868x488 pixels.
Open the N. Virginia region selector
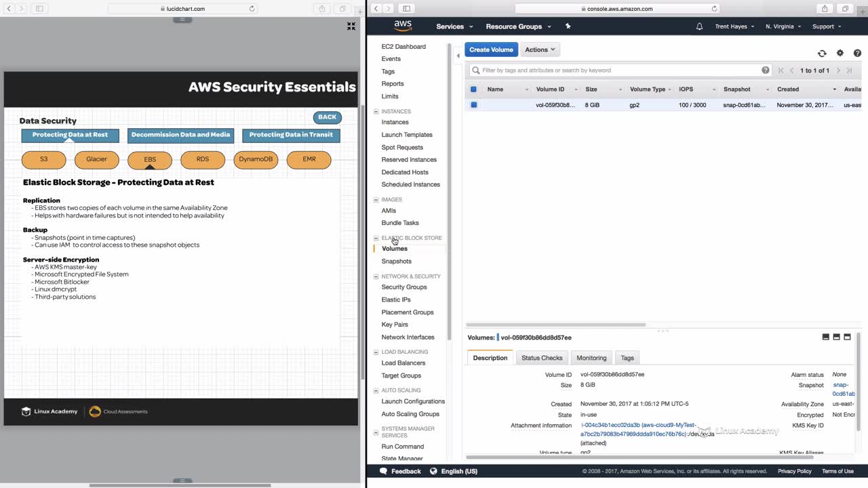point(783,26)
